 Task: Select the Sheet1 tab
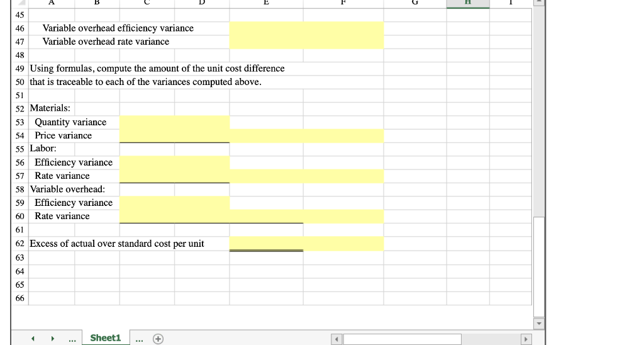click(x=106, y=338)
